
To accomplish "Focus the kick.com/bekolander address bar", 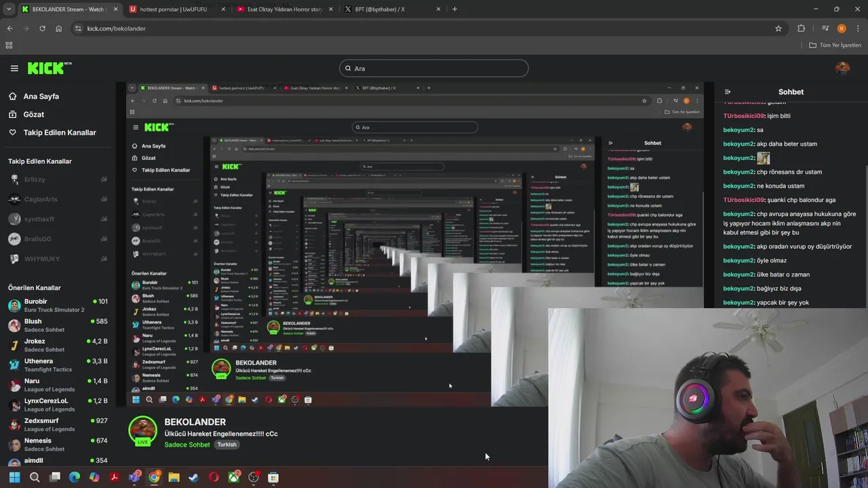I will pyautogui.click(x=427, y=28).
